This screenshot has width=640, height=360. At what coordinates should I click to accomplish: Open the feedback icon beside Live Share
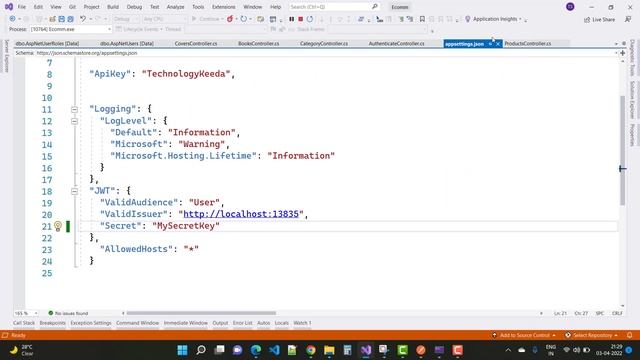coord(628,19)
